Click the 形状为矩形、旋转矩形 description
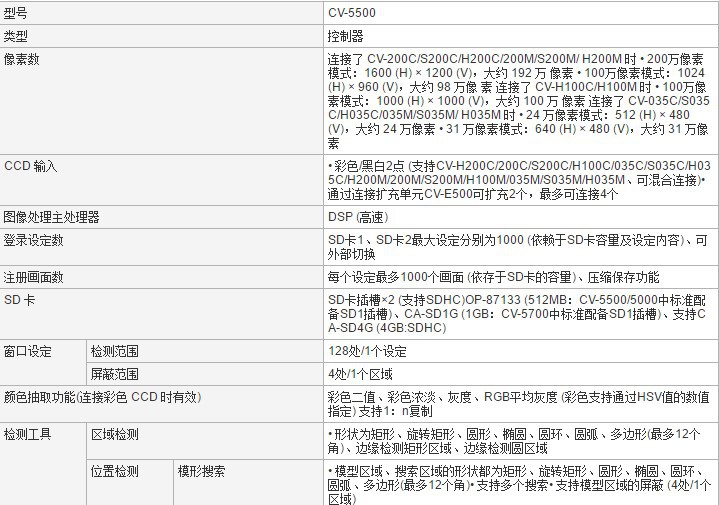This screenshot has height=505, width=719. tap(514, 441)
